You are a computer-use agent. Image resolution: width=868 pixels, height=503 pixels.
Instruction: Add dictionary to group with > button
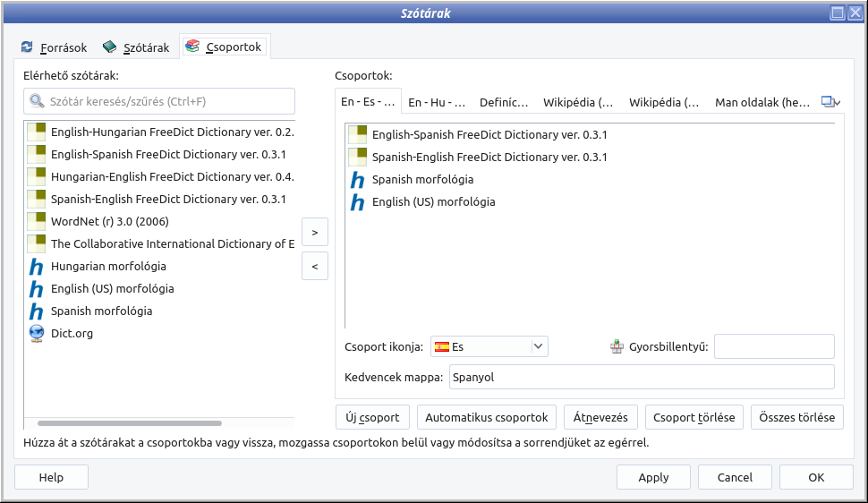(314, 232)
